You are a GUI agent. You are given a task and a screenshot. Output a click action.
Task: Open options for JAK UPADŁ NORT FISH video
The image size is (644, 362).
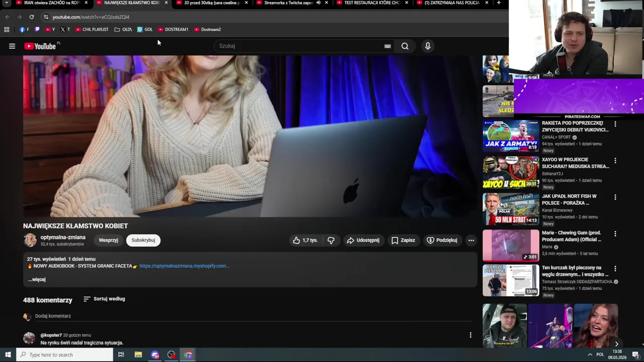tap(615, 197)
